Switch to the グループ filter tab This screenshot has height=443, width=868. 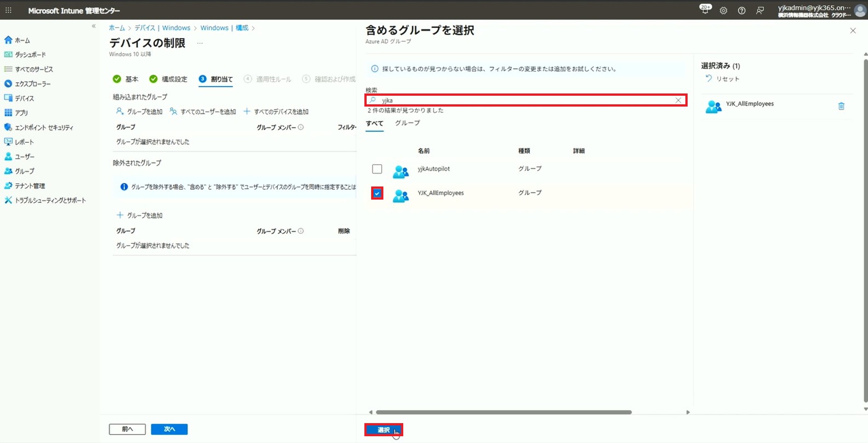click(407, 123)
